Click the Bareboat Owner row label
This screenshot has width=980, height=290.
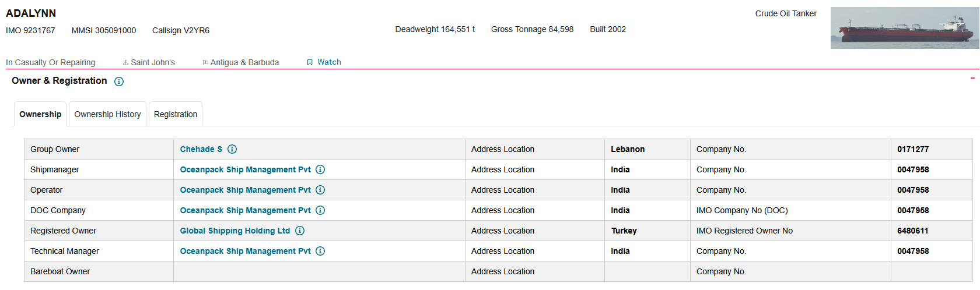click(x=60, y=271)
